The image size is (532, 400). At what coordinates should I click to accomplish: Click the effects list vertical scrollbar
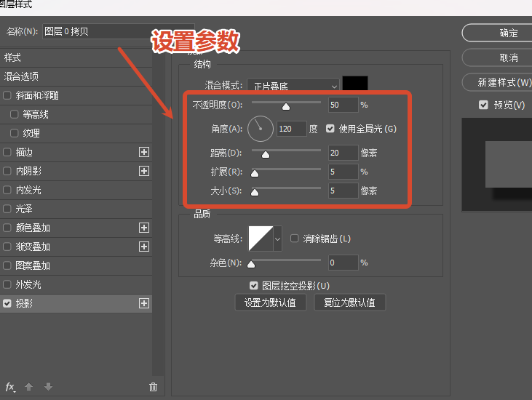[158, 212]
